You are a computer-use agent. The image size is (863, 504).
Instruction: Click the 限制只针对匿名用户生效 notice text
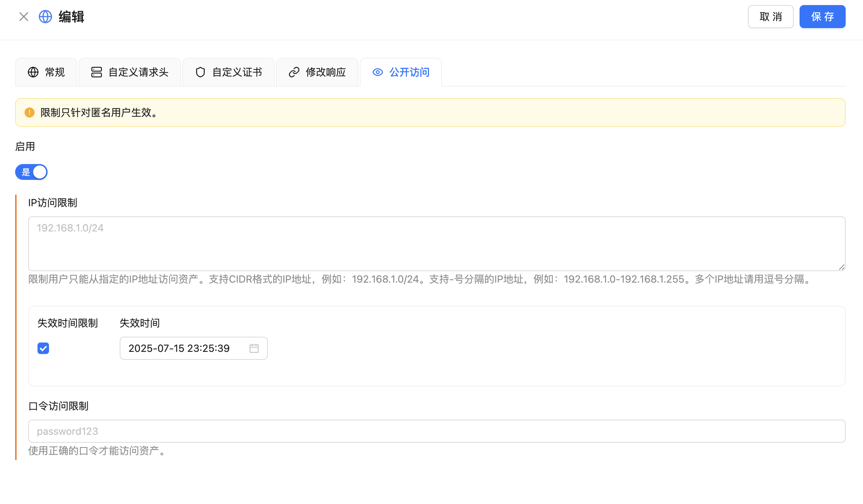click(99, 112)
